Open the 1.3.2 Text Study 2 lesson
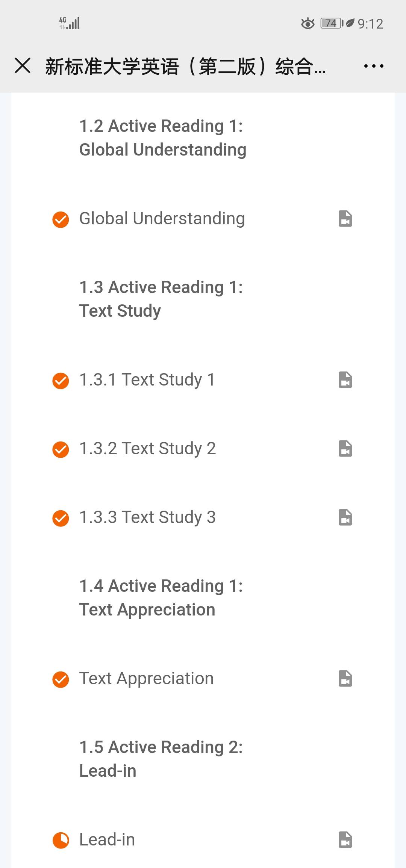The width and height of the screenshot is (406, 868). click(x=147, y=449)
